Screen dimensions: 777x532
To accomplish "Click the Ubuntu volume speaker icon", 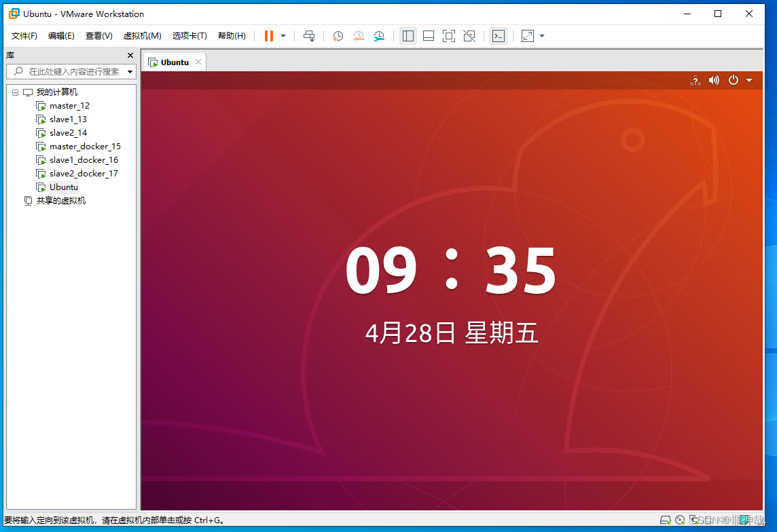I will [714, 80].
